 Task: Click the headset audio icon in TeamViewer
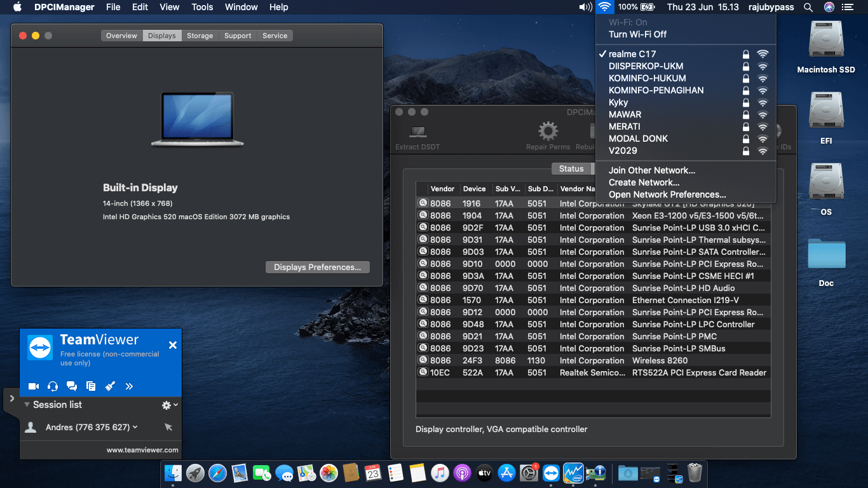53,386
